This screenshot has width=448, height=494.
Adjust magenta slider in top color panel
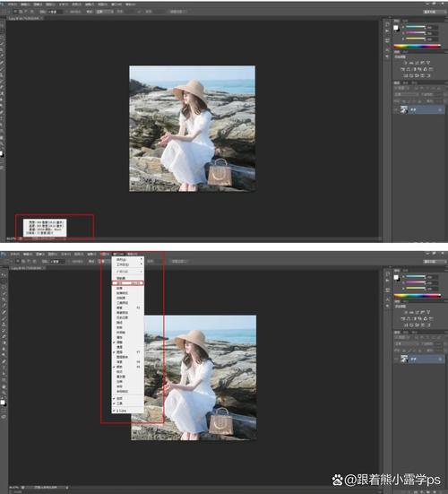(x=416, y=32)
